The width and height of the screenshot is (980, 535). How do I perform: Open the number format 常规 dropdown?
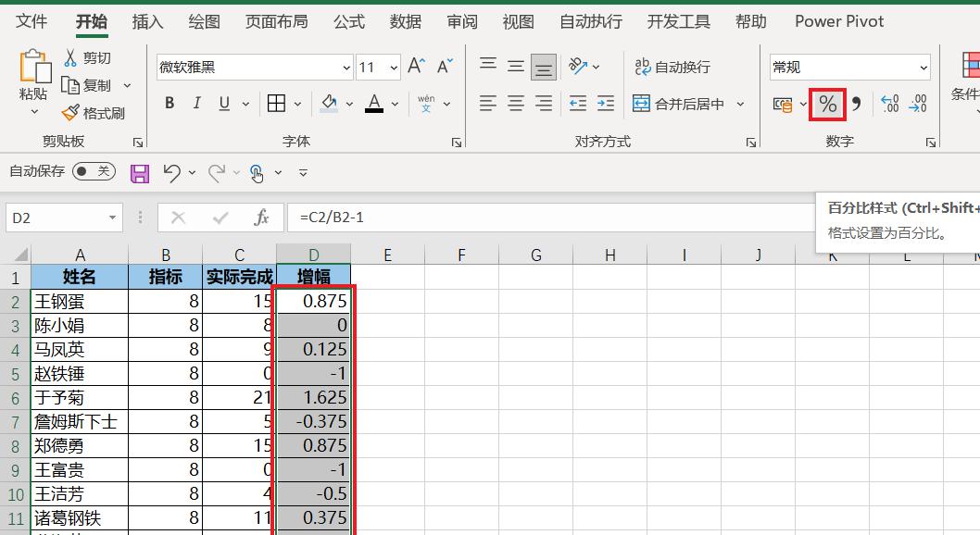(x=923, y=68)
